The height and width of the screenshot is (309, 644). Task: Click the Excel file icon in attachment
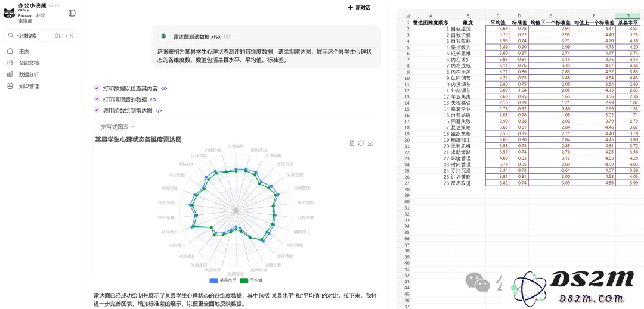[x=163, y=36]
